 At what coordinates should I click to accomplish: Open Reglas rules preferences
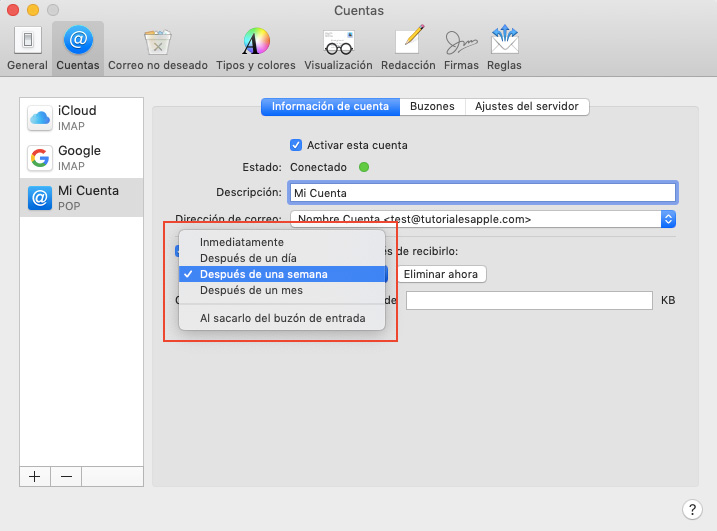[504, 47]
